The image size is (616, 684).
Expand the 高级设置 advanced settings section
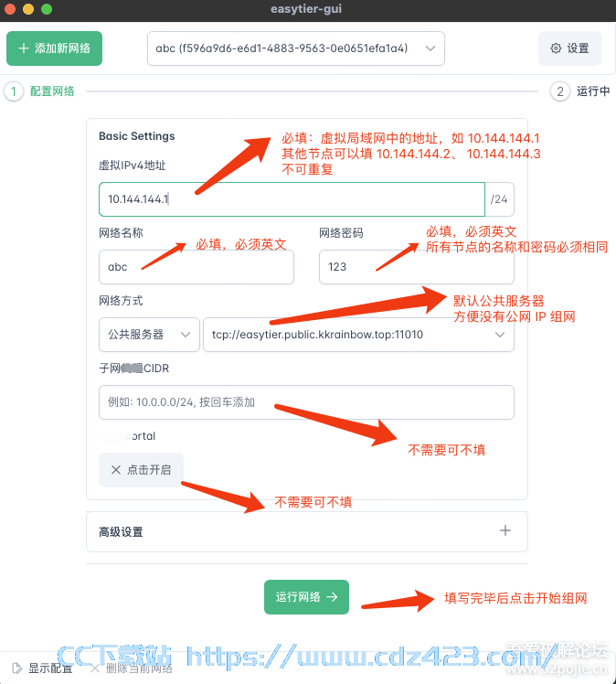point(307,532)
